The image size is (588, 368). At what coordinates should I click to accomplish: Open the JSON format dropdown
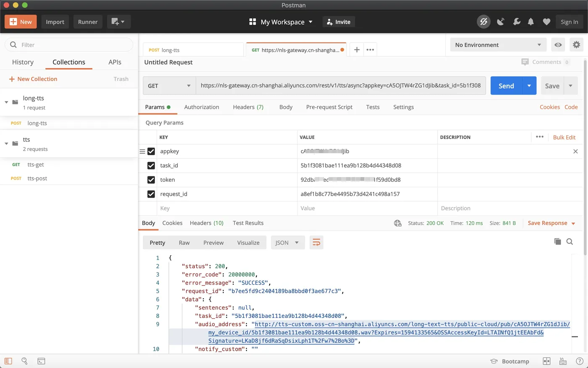(288, 243)
